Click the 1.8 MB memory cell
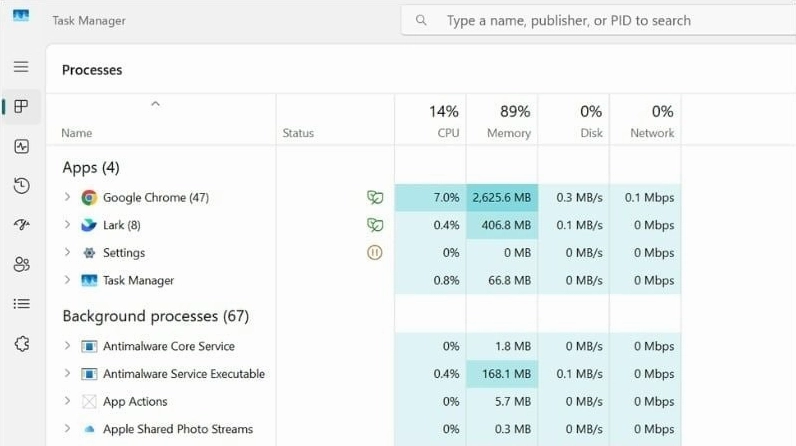Image resolution: width=796 pixels, height=446 pixels. point(502,346)
